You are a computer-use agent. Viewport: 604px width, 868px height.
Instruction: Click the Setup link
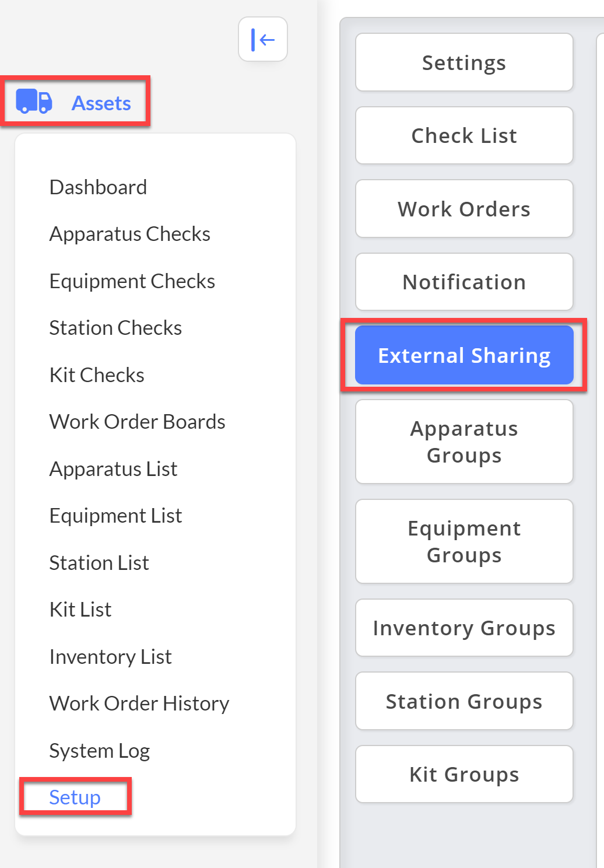(75, 797)
